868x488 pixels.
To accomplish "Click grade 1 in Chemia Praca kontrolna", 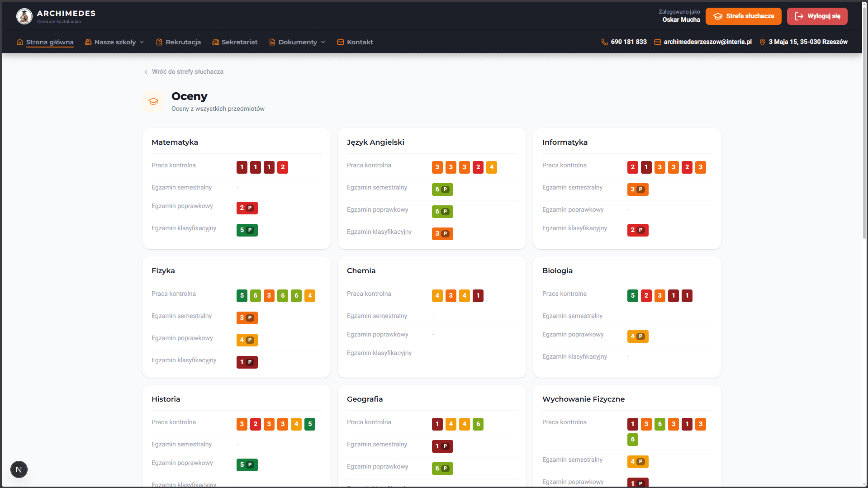I will 478,296.
